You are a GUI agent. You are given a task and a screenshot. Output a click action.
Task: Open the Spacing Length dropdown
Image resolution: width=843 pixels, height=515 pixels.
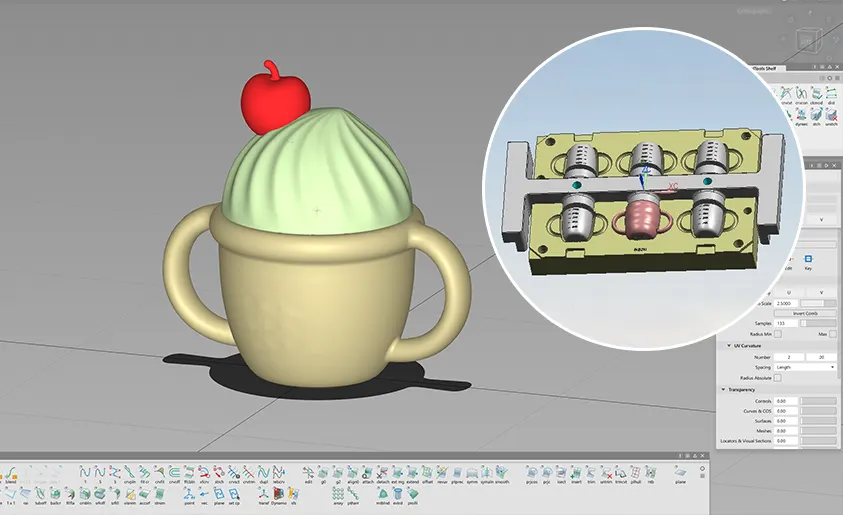(x=805, y=367)
